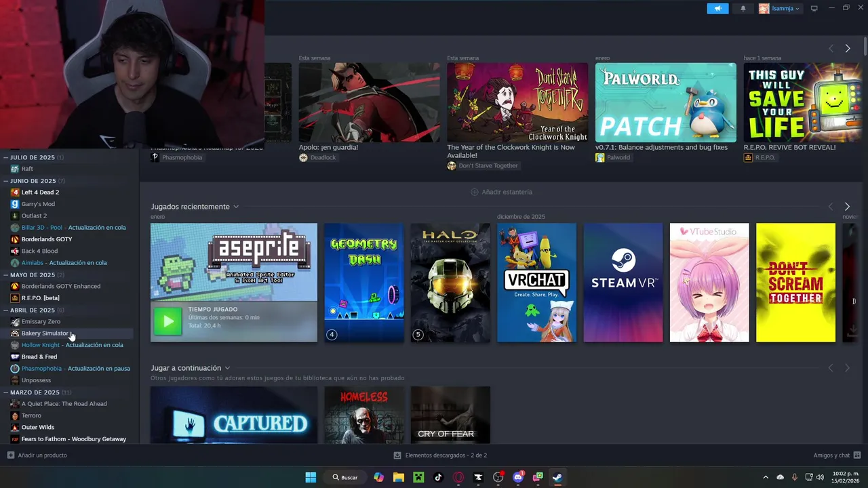
Task: Open File Explorer from the taskbar
Action: [399, 477]
